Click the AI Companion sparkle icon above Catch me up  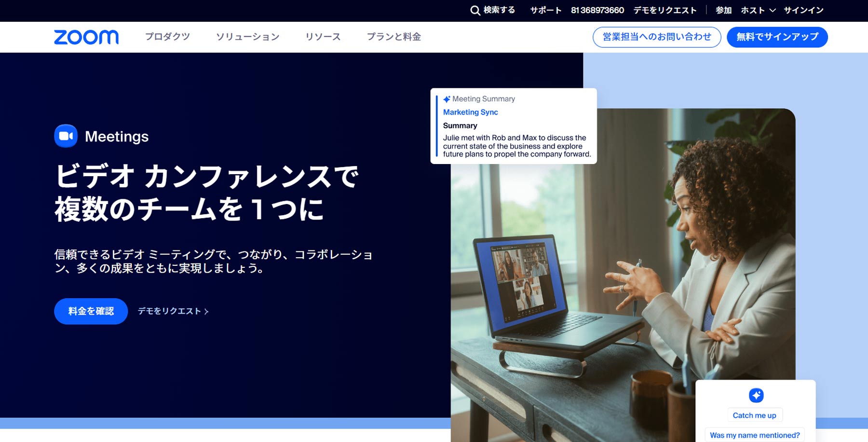click(x=756, y=395)
